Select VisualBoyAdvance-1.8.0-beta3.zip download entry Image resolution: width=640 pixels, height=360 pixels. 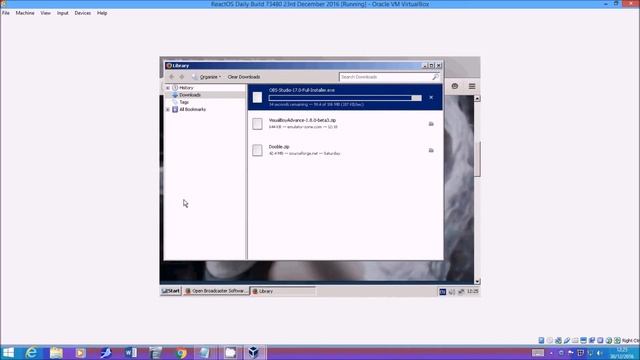pyautogui.click(x=345, y=124)
